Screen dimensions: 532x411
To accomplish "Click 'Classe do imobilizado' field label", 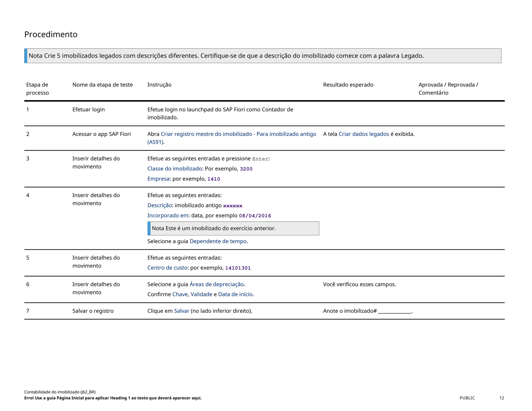I will click(175, 169).
